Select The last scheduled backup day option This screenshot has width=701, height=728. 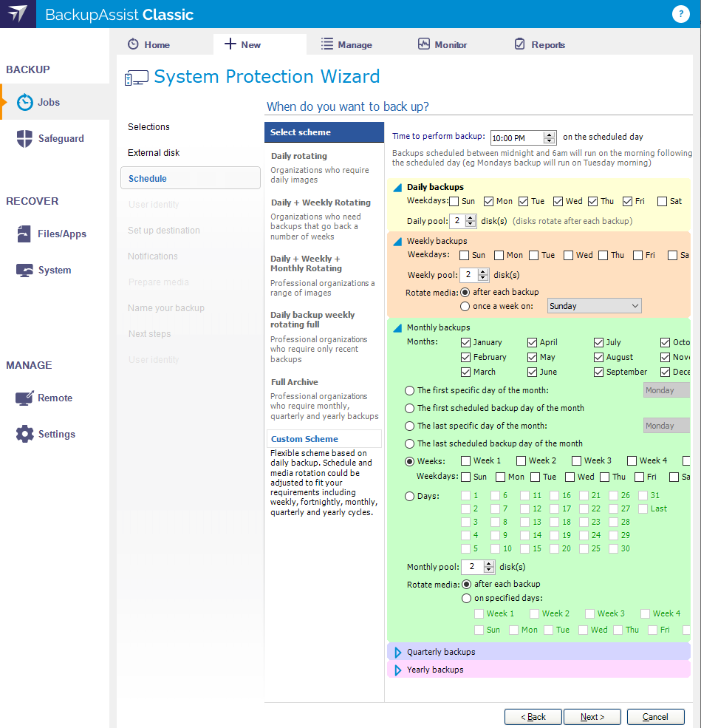point(409,443)
